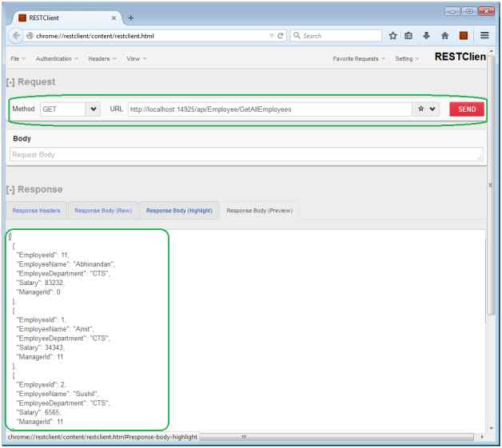Open the Headers menu
Viewport: 502px width, 448px height.
(102, 59)
